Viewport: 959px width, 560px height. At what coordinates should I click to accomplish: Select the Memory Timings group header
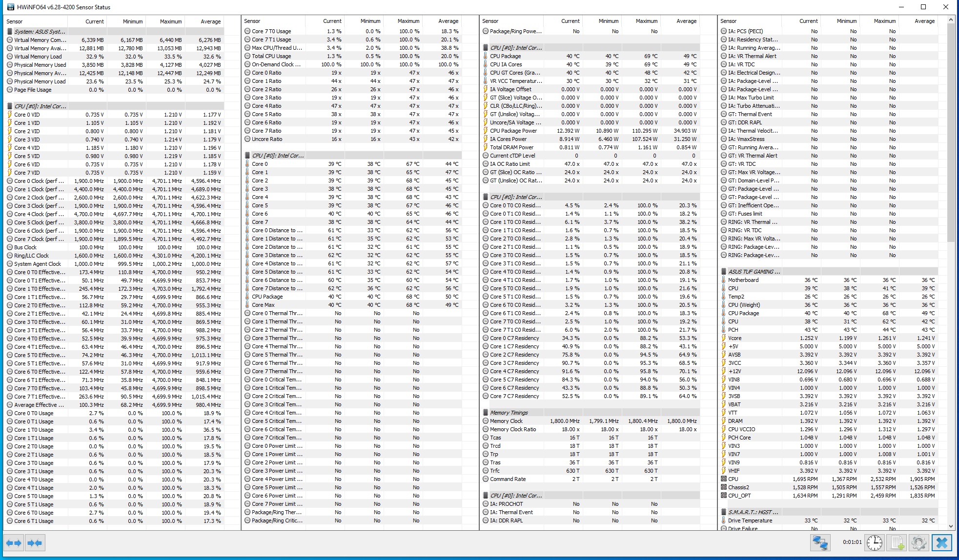591,413
